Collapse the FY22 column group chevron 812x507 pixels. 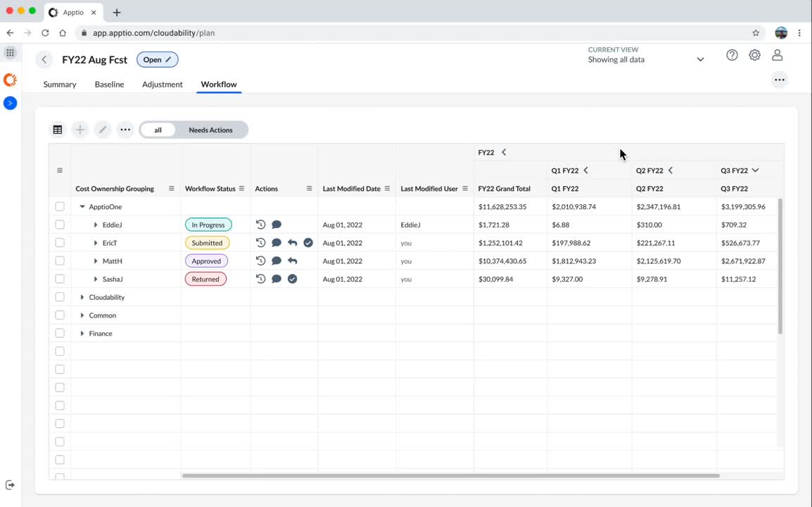(503, 152)
